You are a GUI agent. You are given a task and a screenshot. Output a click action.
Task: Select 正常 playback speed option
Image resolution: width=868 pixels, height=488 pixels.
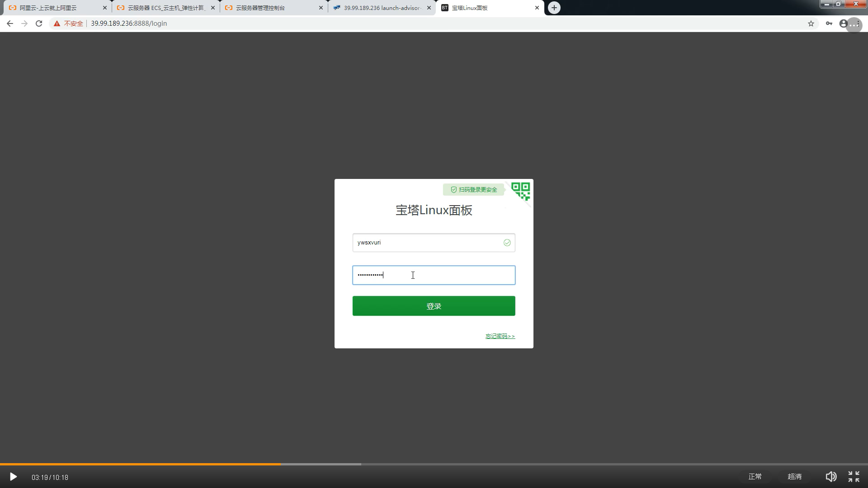pos(755,477)
